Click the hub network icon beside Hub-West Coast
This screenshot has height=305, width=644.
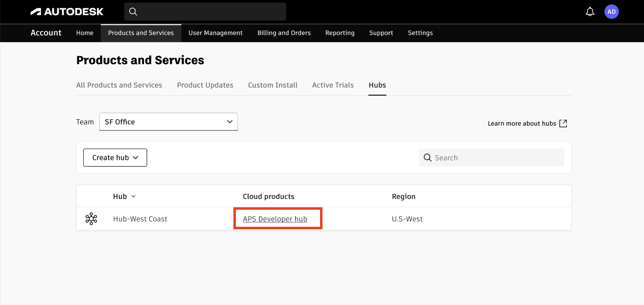click(x=91, y=218)
